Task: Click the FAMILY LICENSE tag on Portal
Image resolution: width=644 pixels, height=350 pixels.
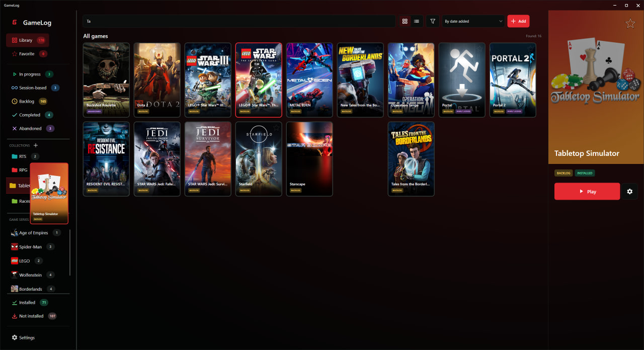Action: [464, 111]
